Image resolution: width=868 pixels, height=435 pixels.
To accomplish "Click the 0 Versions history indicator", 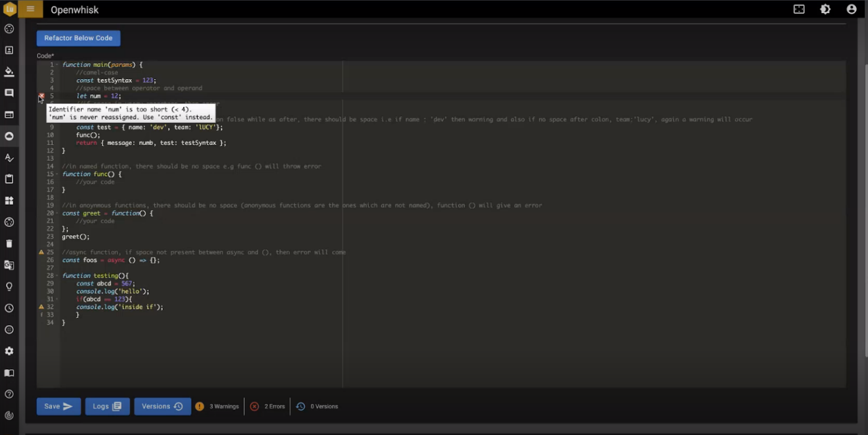I will coord(317,406).
